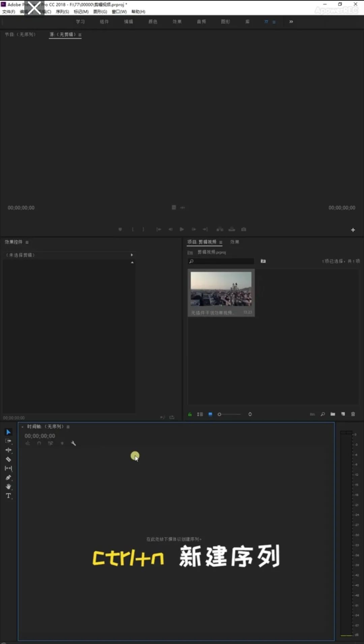Select the Type (T) tool

click(8, 496)
